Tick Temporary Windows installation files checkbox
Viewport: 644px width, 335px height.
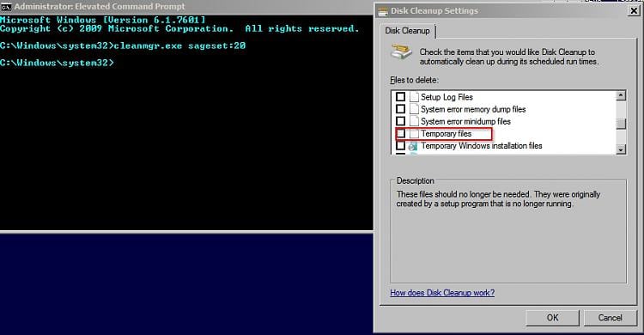click(400, 145)
